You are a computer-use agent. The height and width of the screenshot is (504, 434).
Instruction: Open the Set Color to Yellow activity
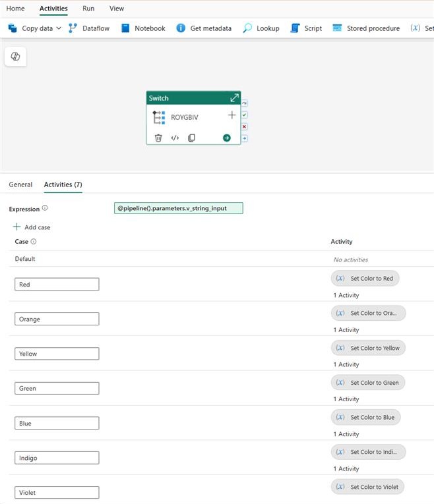(x=368, y=348)
